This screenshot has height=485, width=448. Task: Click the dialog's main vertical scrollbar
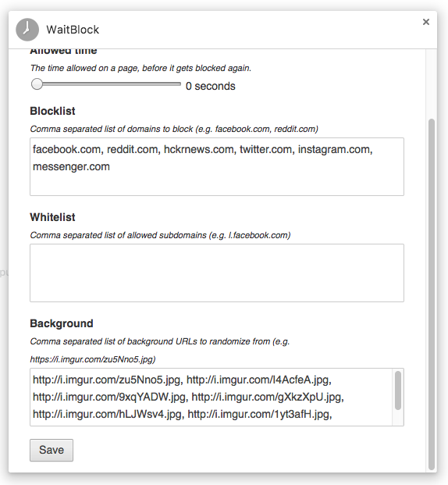[432, 294]
